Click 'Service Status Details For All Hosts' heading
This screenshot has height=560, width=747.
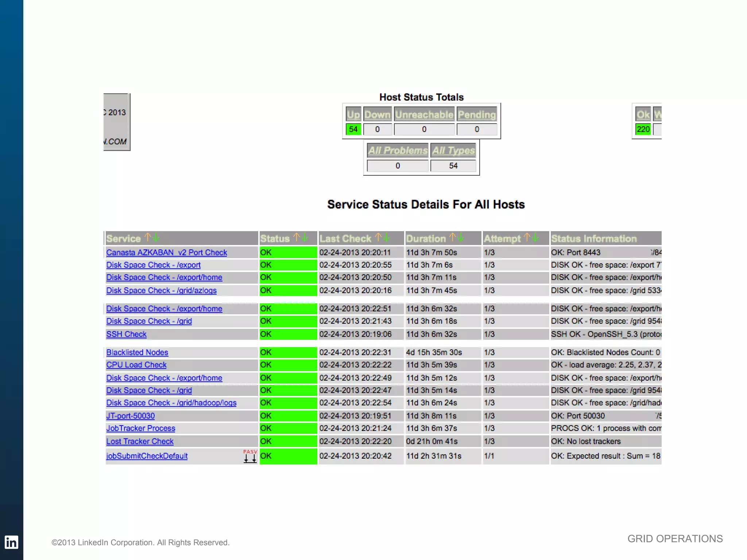point(426,205)
